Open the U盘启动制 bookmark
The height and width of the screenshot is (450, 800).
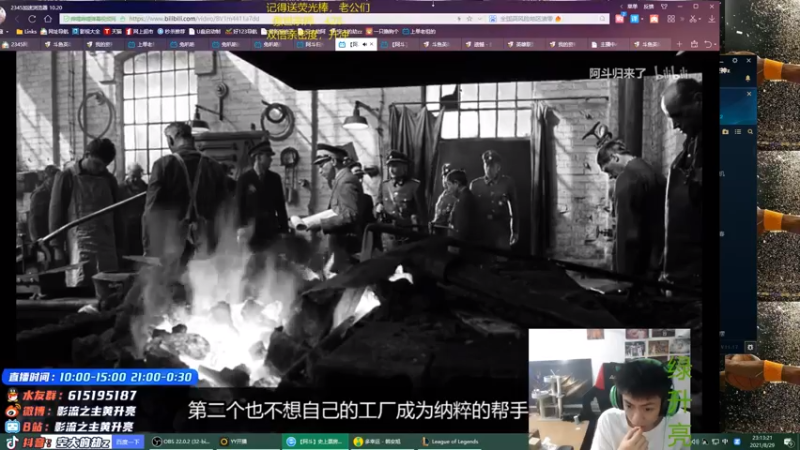tap(205, 32)
